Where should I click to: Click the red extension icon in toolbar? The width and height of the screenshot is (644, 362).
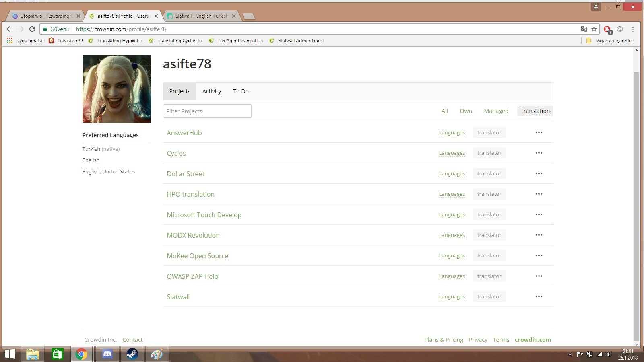607,29
